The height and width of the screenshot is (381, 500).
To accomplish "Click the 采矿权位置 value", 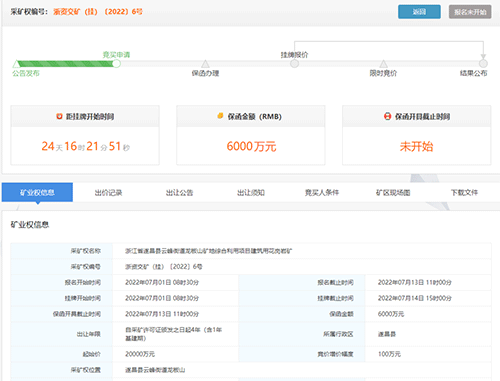I will (155, 370).
